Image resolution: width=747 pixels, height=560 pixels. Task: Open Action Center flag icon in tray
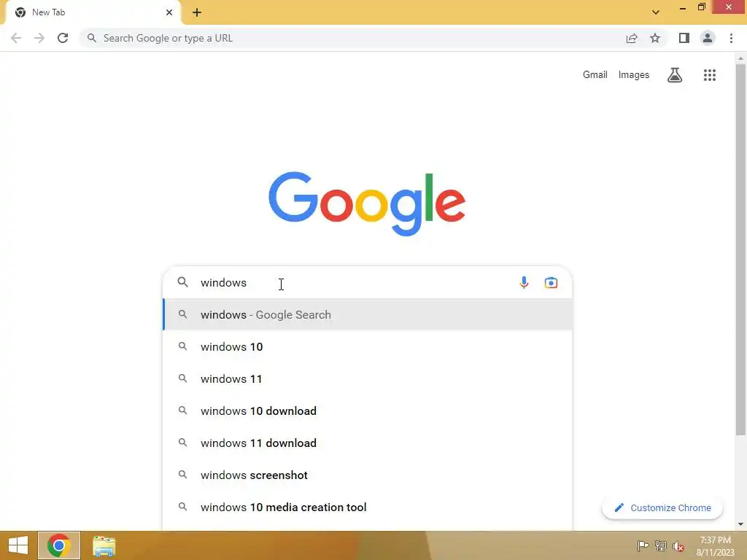point(643,545)
